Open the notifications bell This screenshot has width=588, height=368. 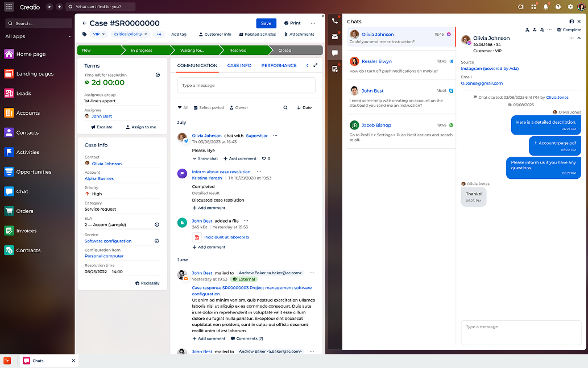click(546, 6)
